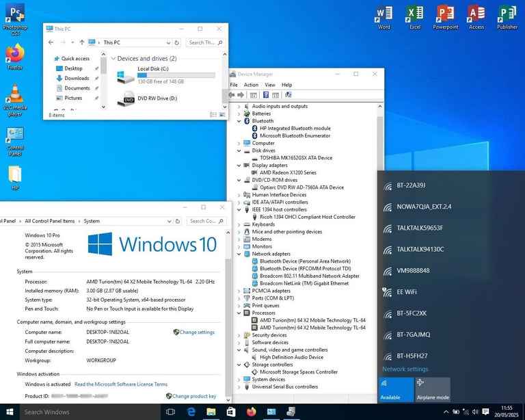This screenshot has width=525, height=420.
Task: Open File Explorer from the taskbar
Action: click(x=211, y=412)
